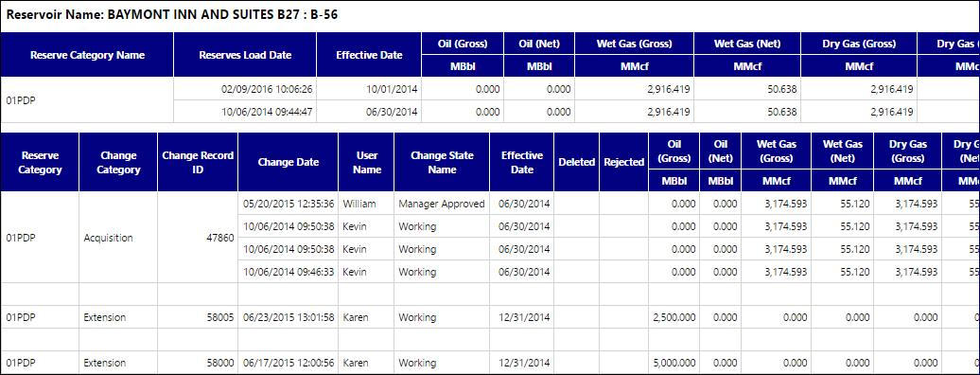Click the Rejected column header

click(x=623, y=162)
